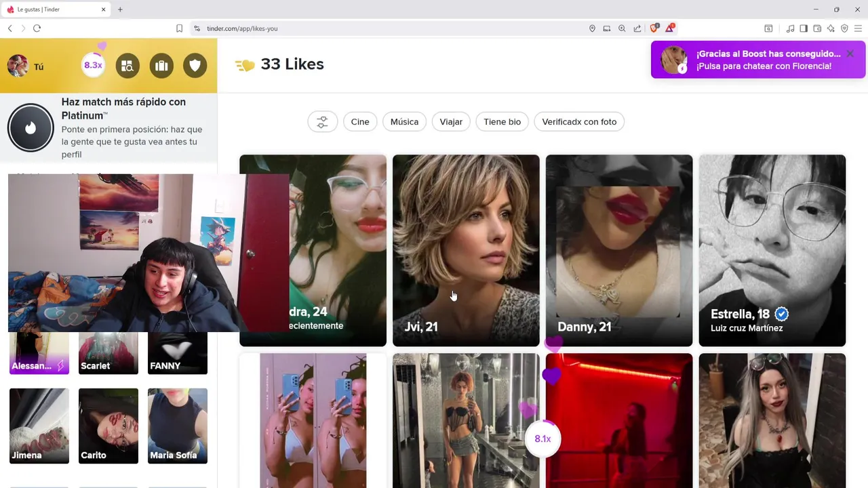Toggle the Cine filter chip
This screenshot has width=868, height=488.
pyautogui.click(x=360, y=122)
